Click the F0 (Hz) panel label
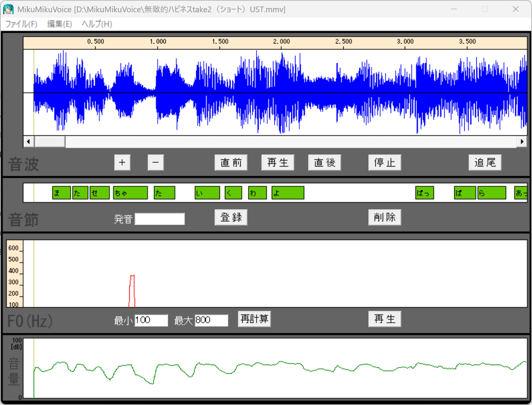532x405 pixels. click(30, 321)
